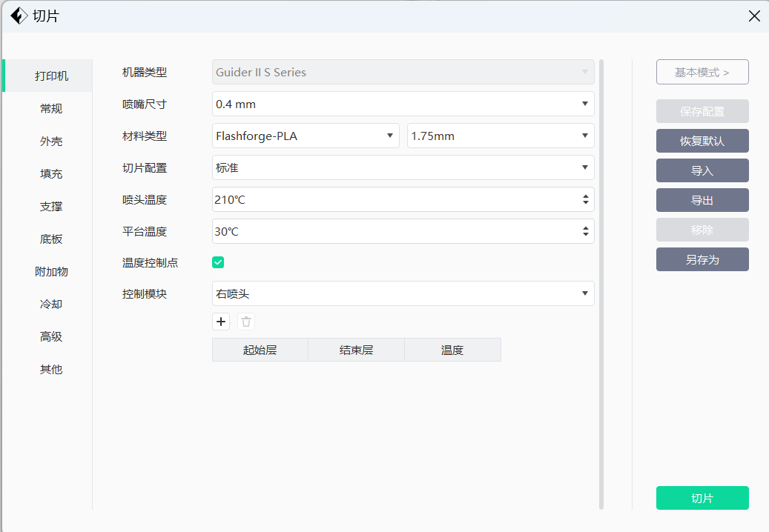Expand the 切片配置 标准 dropdown

coord(403,167)
